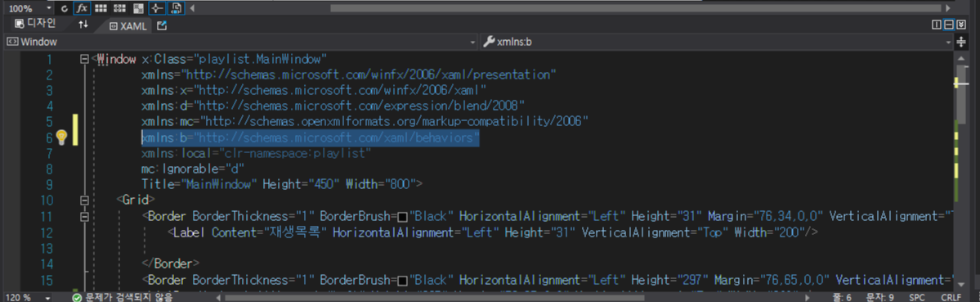The width and height of the screenshot is (980, 302).
Task: Toggle the fx effects button
Action: (x=82, y=9)
